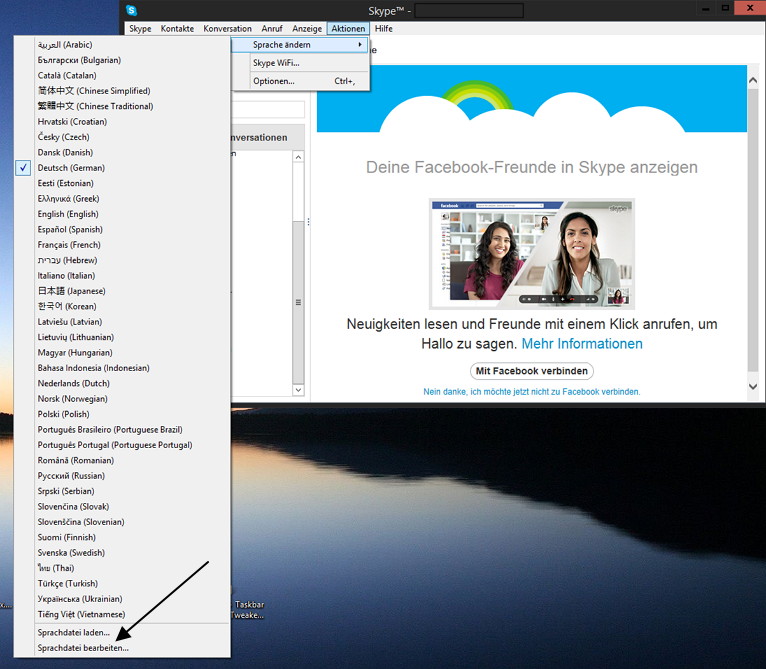Select Français (French)

tap(122, 245)
